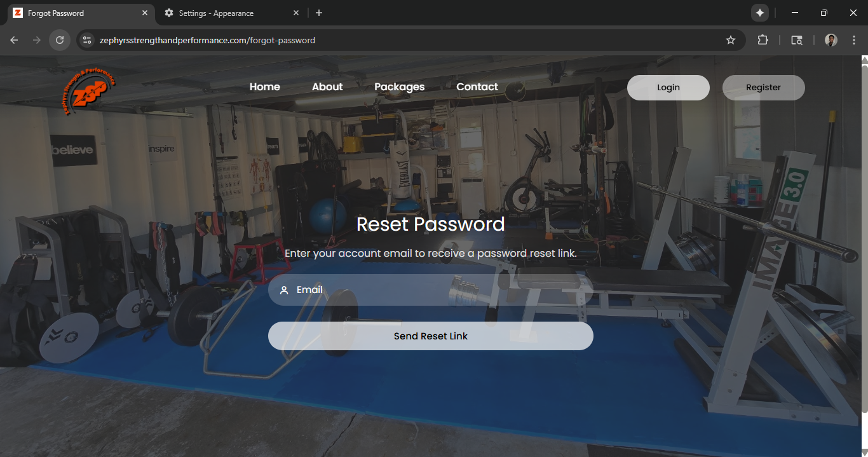Open the Packages navigation menu item
This screenshot has width=868, height=457.
coord(399,86)
